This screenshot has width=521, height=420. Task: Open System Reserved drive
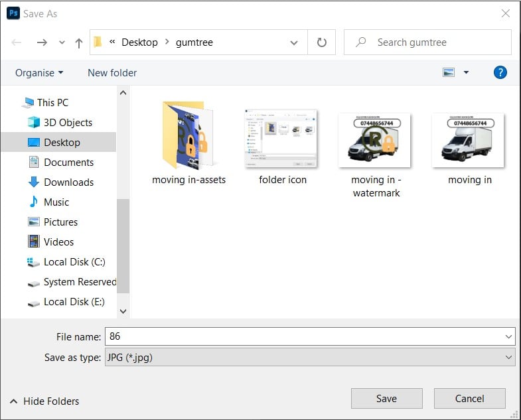coord(80,282)
